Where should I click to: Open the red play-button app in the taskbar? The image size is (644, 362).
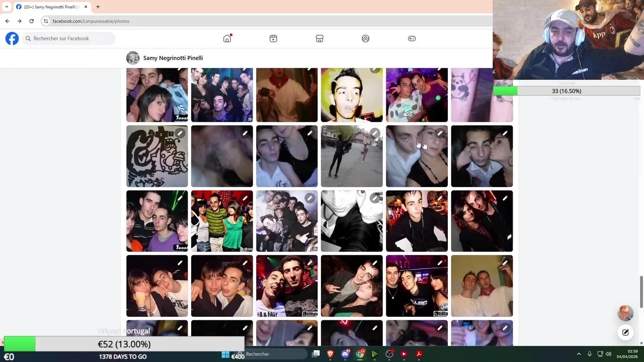pyautogui.click(x=404, y=354)
